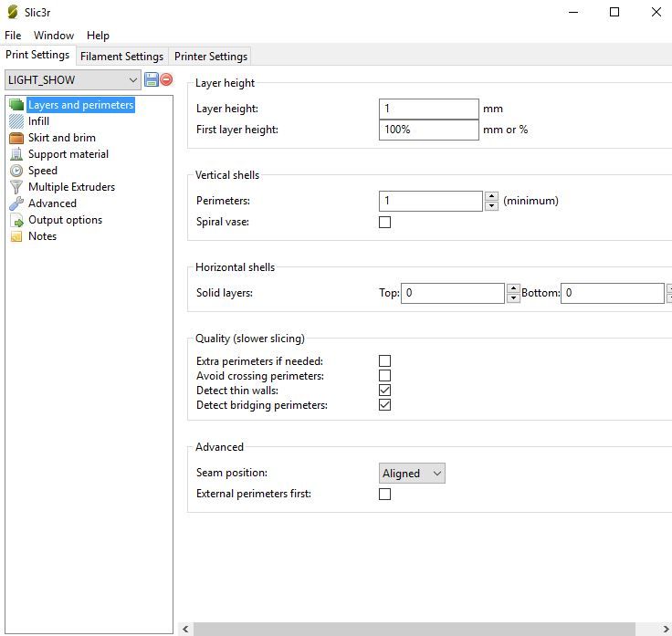
Task: Select Output options in the sidebar
Action: [x=65, y=220]
